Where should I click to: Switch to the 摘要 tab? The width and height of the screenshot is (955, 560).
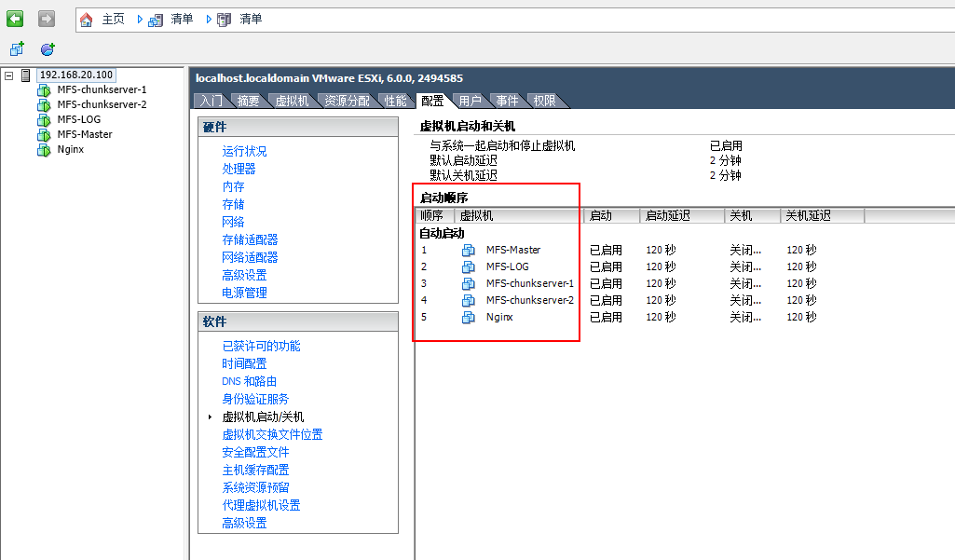248,101
